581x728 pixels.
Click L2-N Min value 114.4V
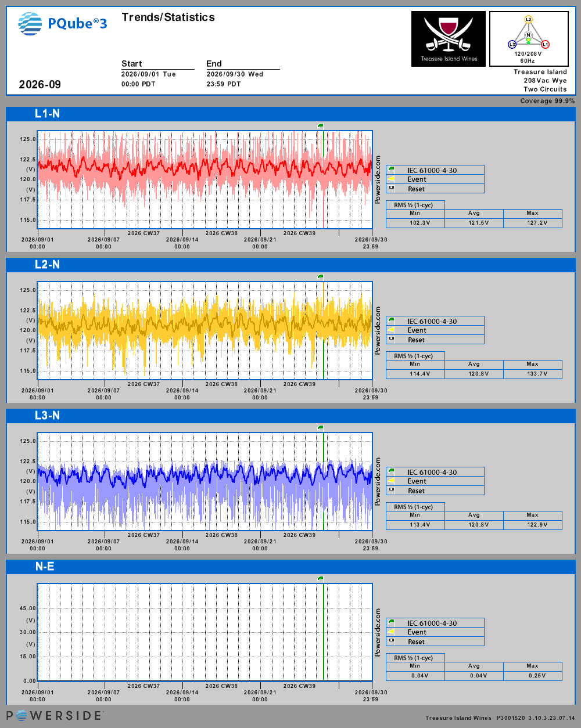[419, 374]
